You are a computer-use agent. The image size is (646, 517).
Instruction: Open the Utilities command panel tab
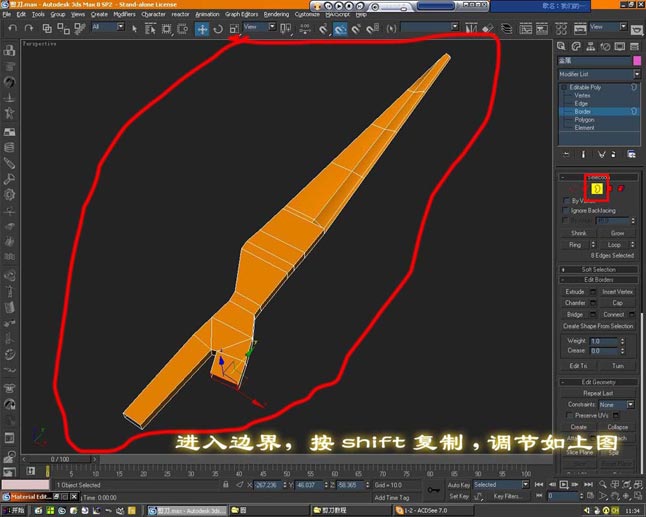[x=634, y=46]
